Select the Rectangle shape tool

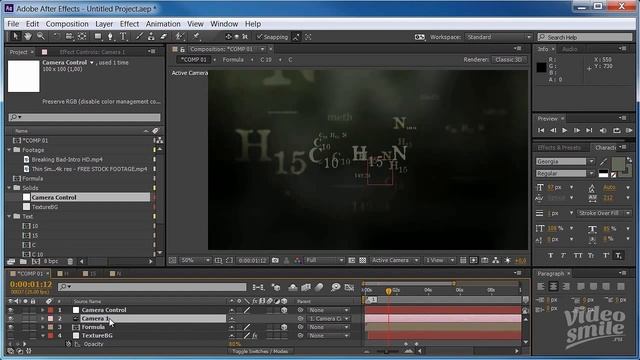click(98, 36)
